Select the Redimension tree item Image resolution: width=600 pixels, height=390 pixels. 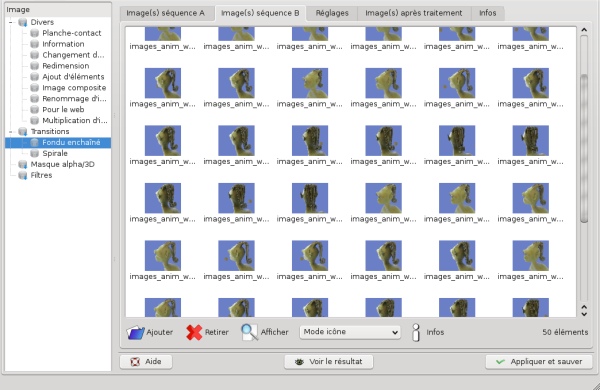(x=65, y=66)
